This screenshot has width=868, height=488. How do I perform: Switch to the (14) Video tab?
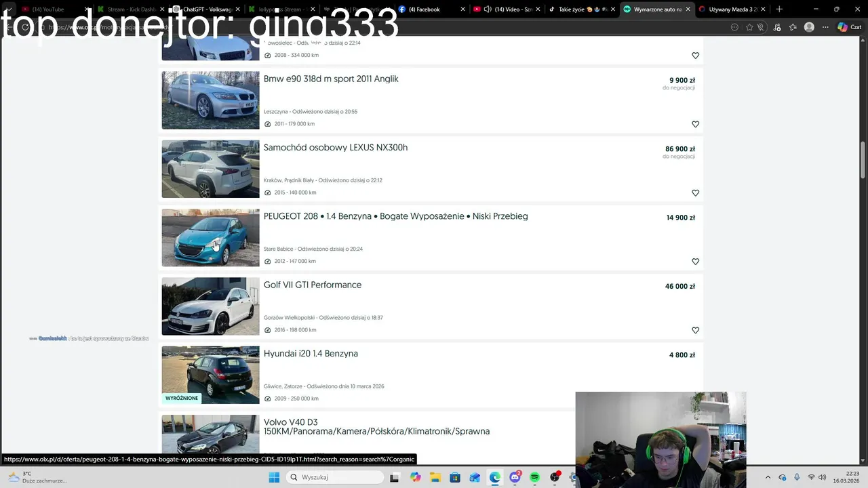click(x=505, y=9)
